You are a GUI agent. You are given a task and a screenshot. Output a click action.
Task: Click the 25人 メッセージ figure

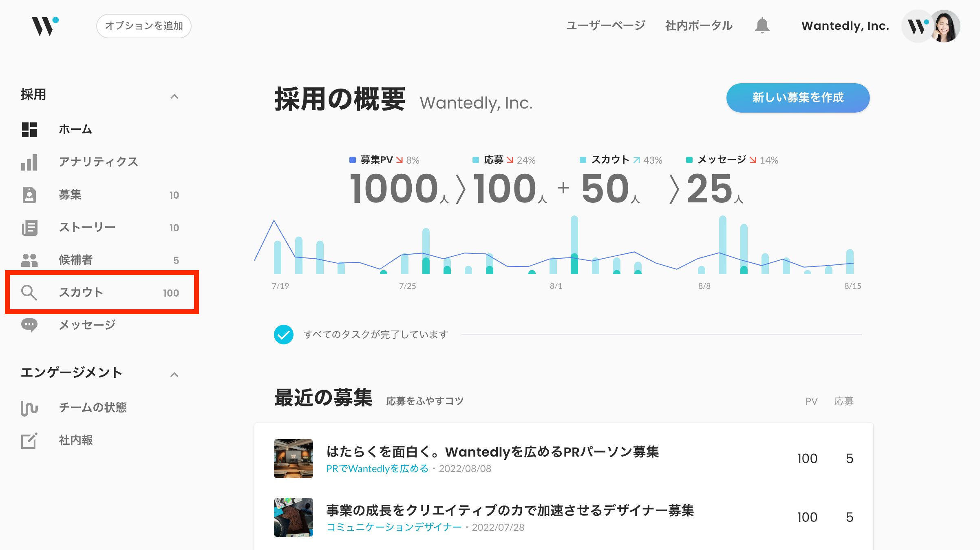click(x=715, y=189)
